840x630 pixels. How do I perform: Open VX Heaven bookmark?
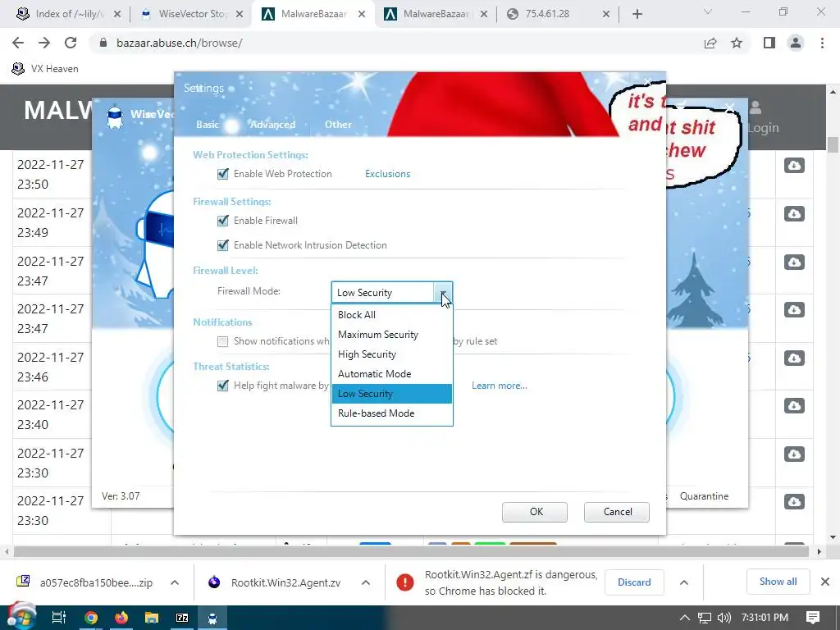coord(45,69)
